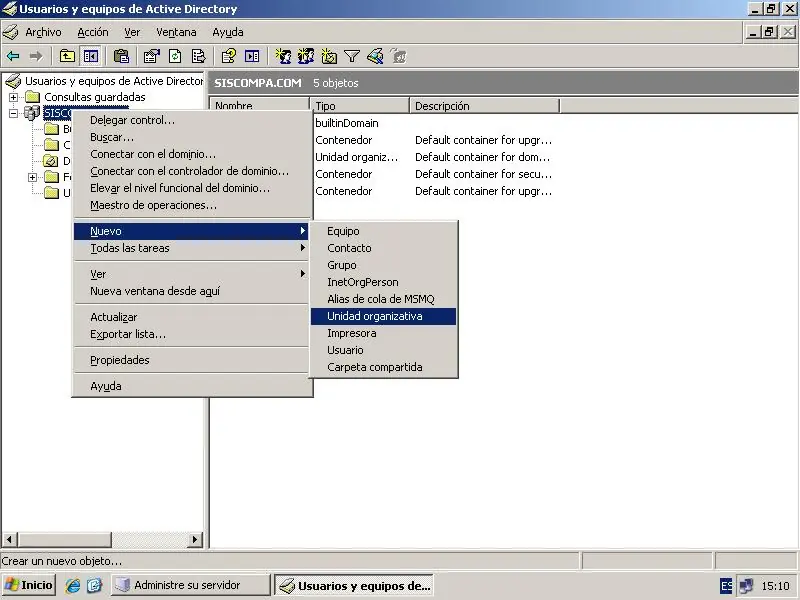Open the Ayuda menu in menu bar
The height and width of the screenshot is (600, 800).
pos(228,32)
